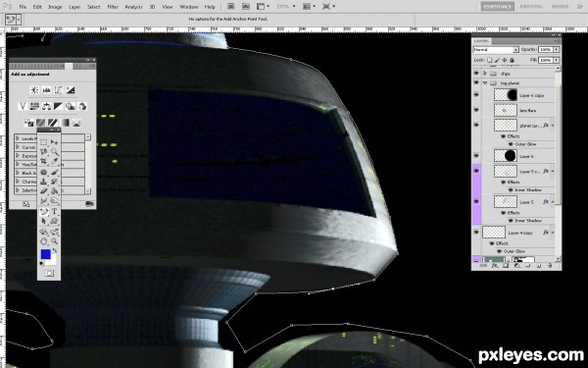The width and height of the screenshot is (588, 368).
Task: Hide the Layer 4 copy layer
Action: click(476, 233)
